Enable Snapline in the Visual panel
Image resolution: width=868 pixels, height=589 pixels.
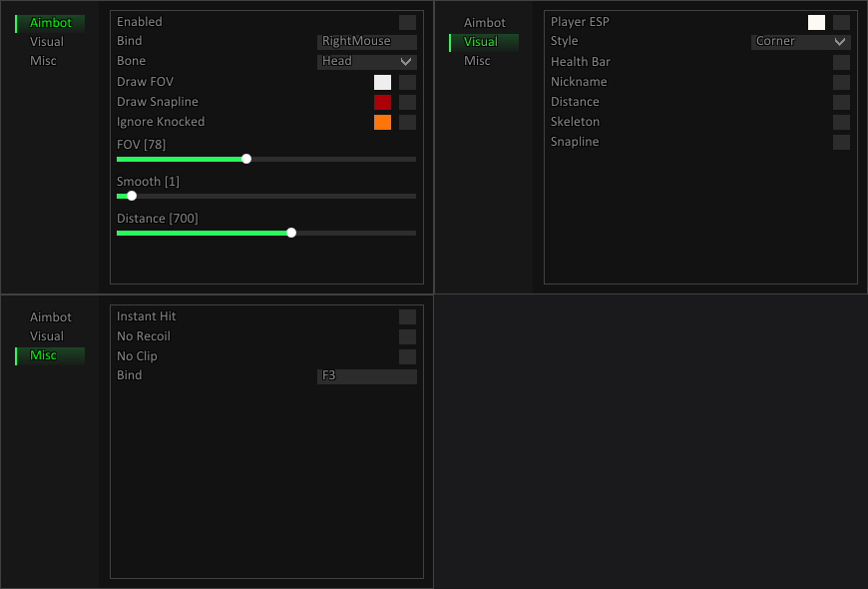tap(841, 142)
